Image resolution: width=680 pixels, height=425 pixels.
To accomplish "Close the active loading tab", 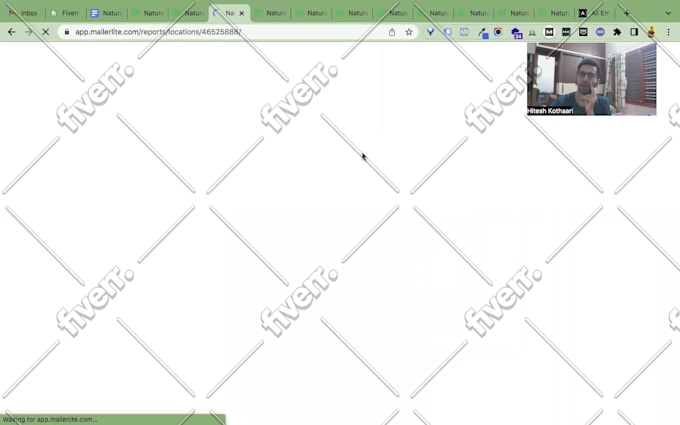I will (x=242, y=13).
